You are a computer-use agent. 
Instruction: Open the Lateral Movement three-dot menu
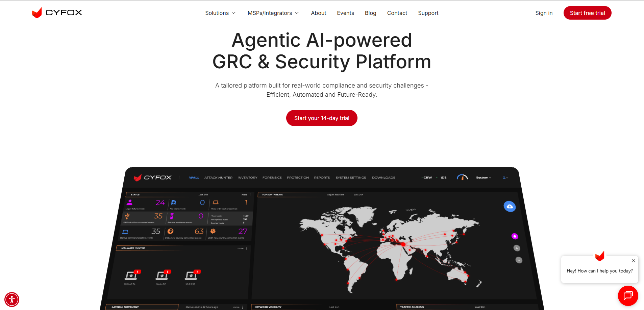tap(243, 307)
